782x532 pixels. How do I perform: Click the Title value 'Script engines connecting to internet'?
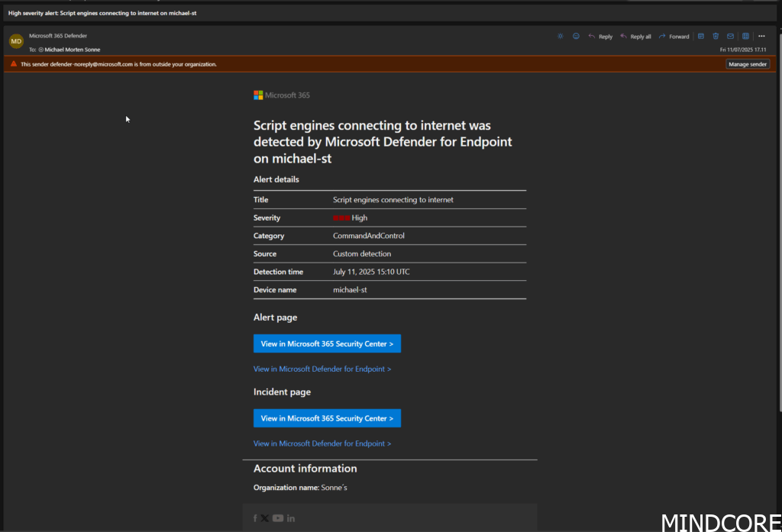(393, 200)
